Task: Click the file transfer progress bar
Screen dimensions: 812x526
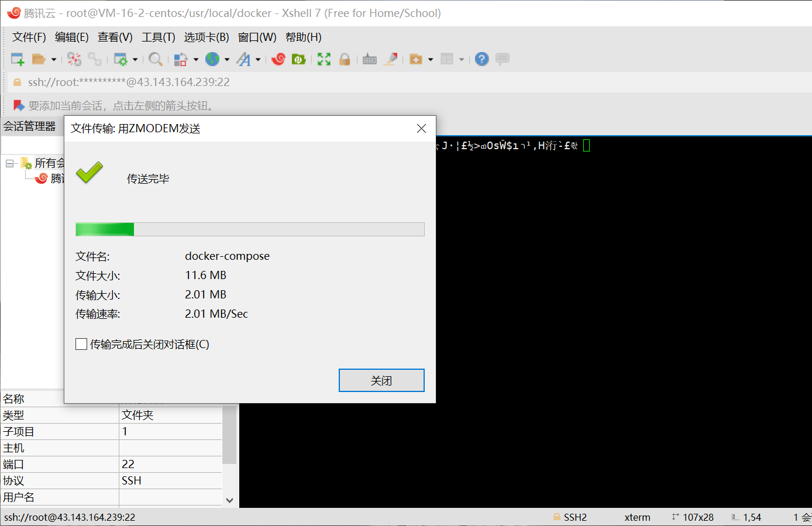Action: pos(250,229)
